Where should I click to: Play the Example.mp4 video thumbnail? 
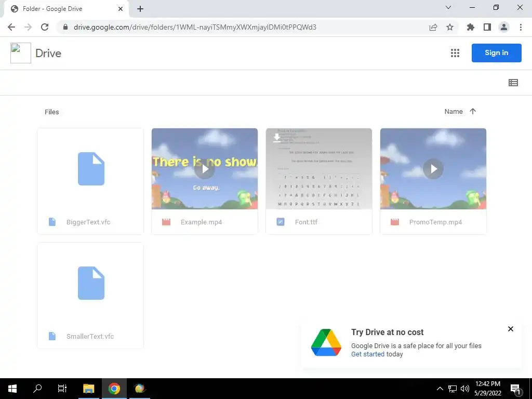(x=205, y=169)
